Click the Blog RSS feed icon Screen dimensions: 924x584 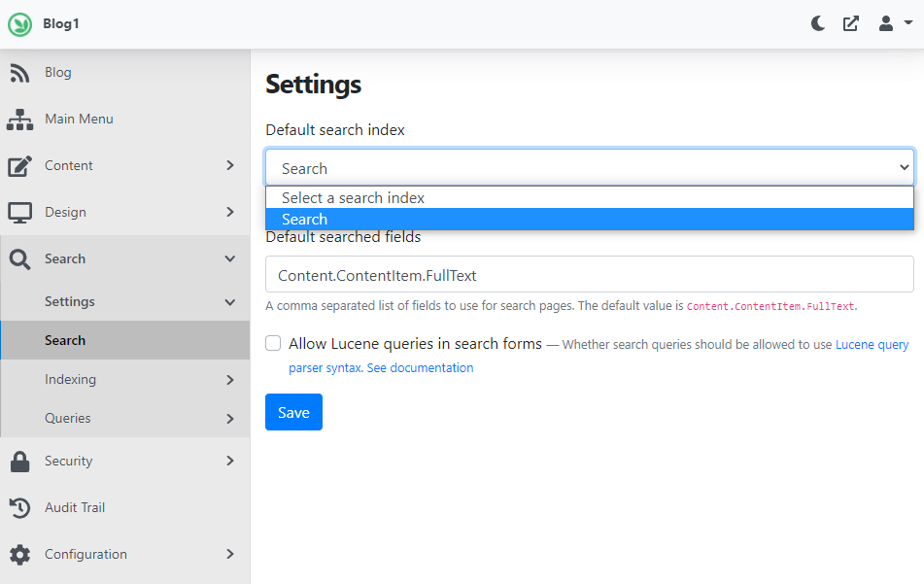(19, 73)
